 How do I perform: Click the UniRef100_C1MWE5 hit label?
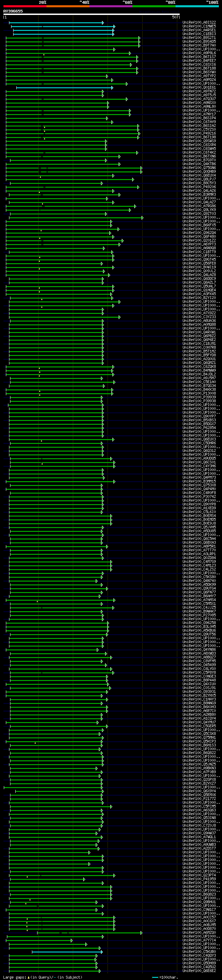(x=199, y=27)
